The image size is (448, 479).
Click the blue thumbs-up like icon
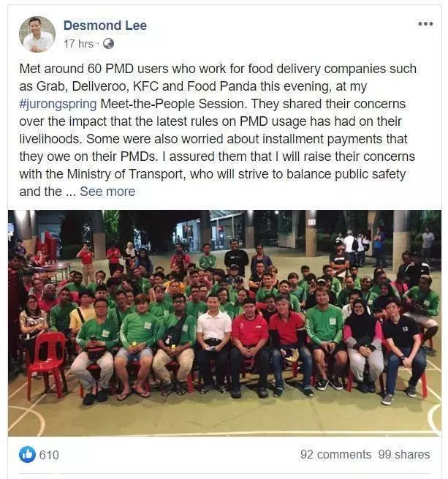point(27,455)
